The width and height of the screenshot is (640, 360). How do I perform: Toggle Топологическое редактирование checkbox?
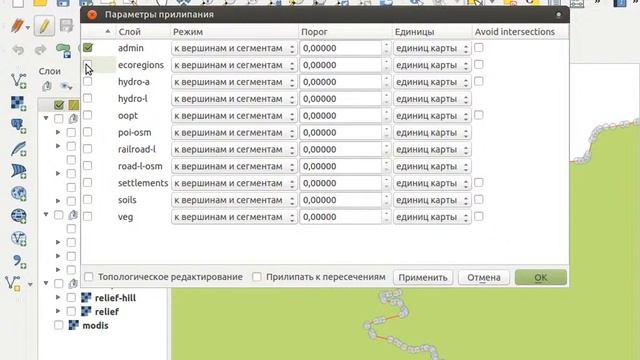(89, 277)
